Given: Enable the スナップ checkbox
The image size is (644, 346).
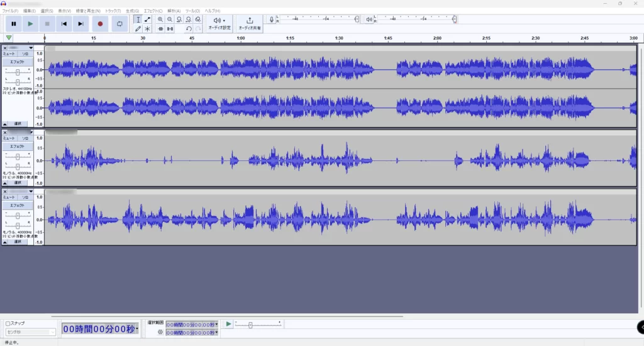Looking at the screenshot, I should coord(8,324).
